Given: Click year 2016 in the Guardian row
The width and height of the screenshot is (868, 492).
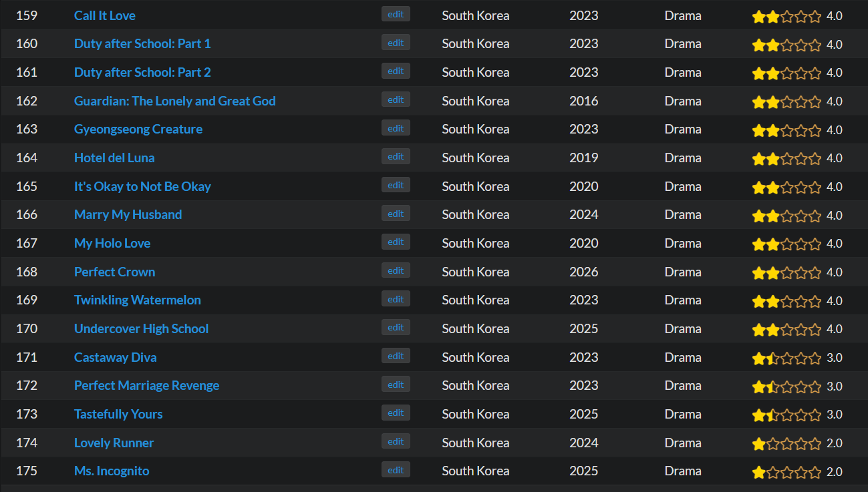Looking at the screenshot, I should pos(584,101).
